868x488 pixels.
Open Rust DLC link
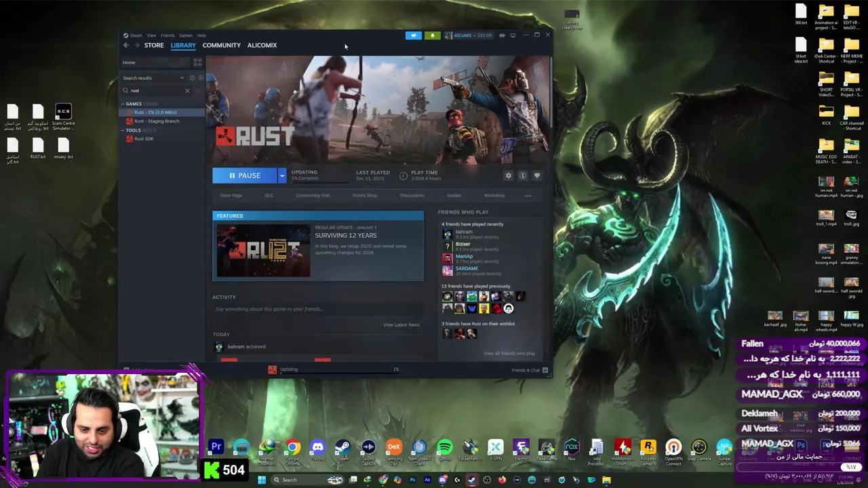(x=269, y=196)
